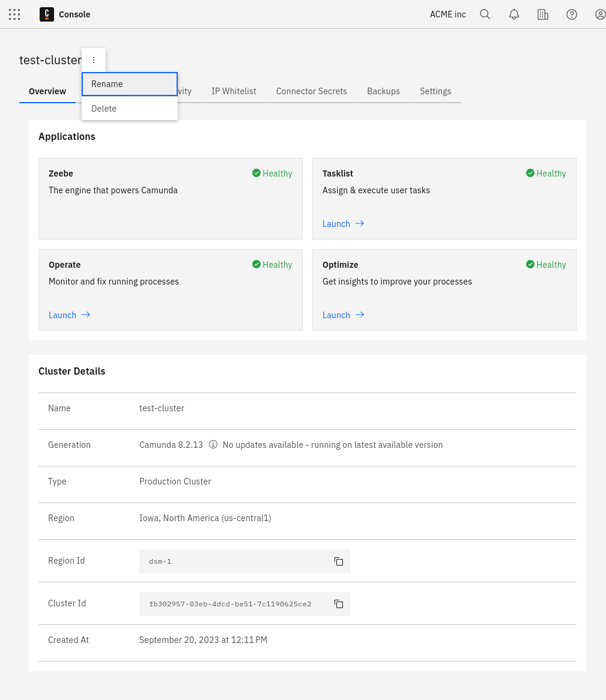The width and height of the screenshot is (606, 700).
Task: Click "Assign & execute user tasks" description
Action: [x=376, y=190]
